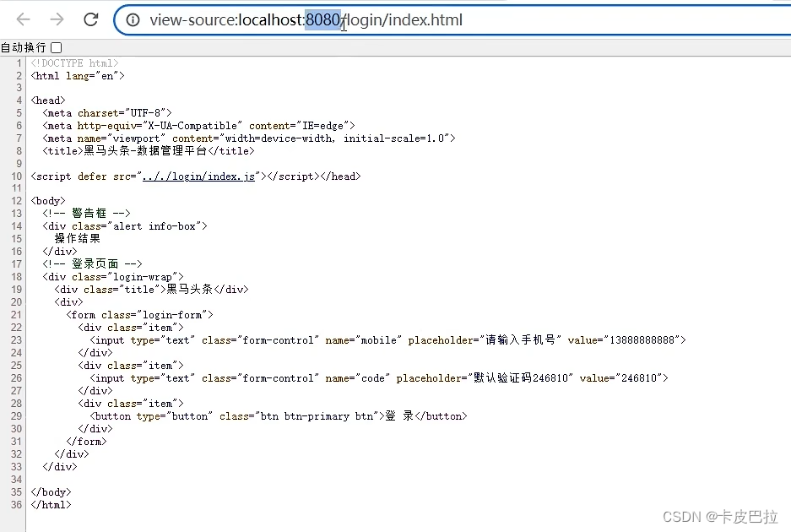
Task: Click the div class alert info-box line
Action: 125,226
